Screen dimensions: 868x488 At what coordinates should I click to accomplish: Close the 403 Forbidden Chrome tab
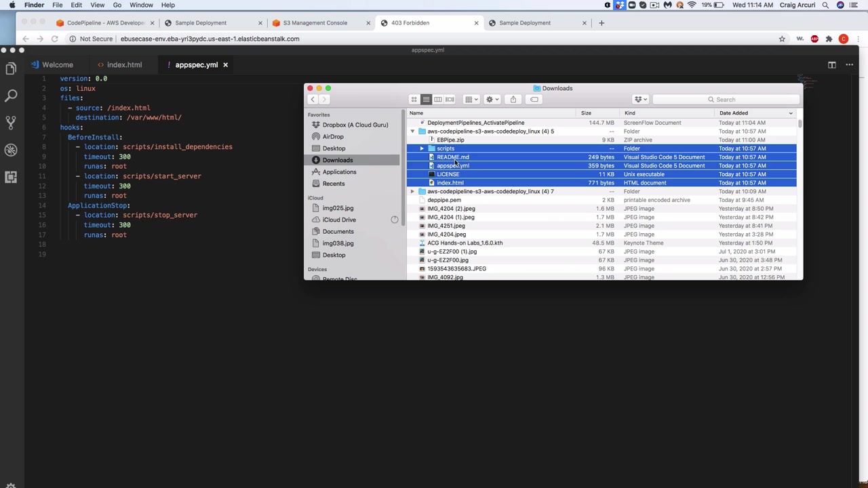tap(476, 23)
